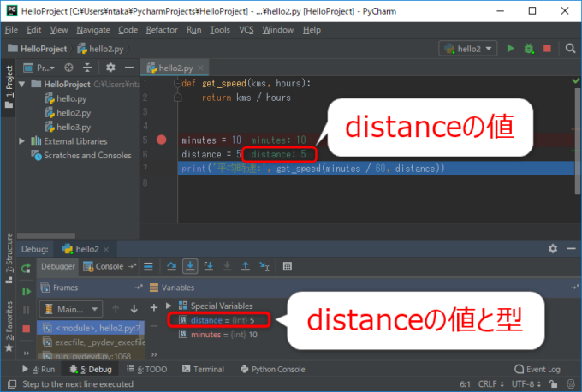Screen dimensions: 582x392
Task: Resume program with green play icon in debug panel
Action: click(27, 291)
